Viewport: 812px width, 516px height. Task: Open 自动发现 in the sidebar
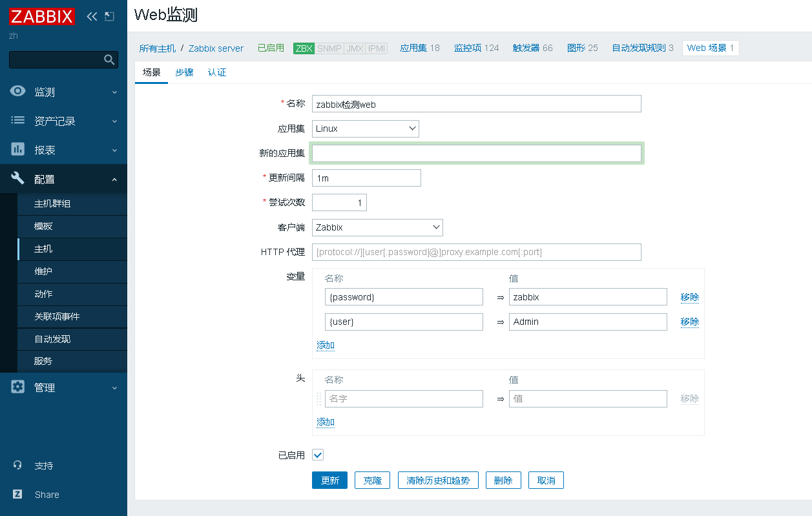[72, 340]
